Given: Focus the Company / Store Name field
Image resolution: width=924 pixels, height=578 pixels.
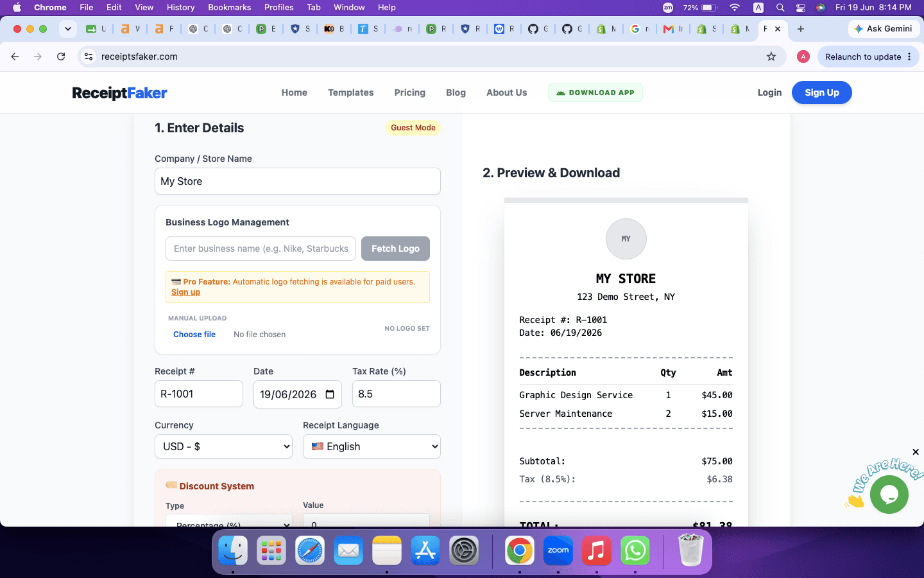Looking at the screenshot, I should pos(298,181).
